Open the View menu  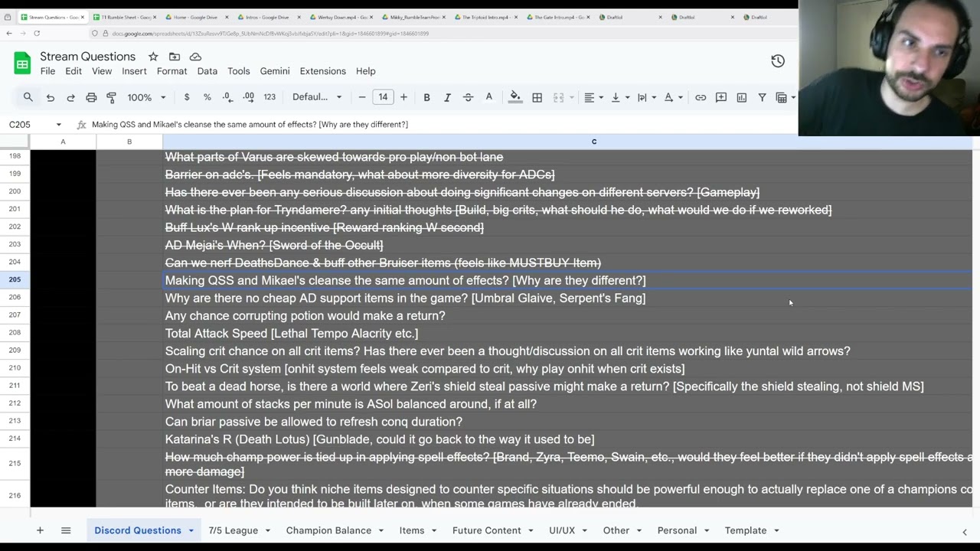pos(102,71)
